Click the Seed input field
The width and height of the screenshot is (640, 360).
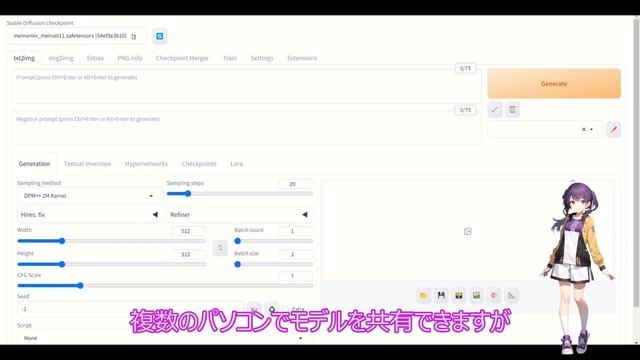pos(131,309)
